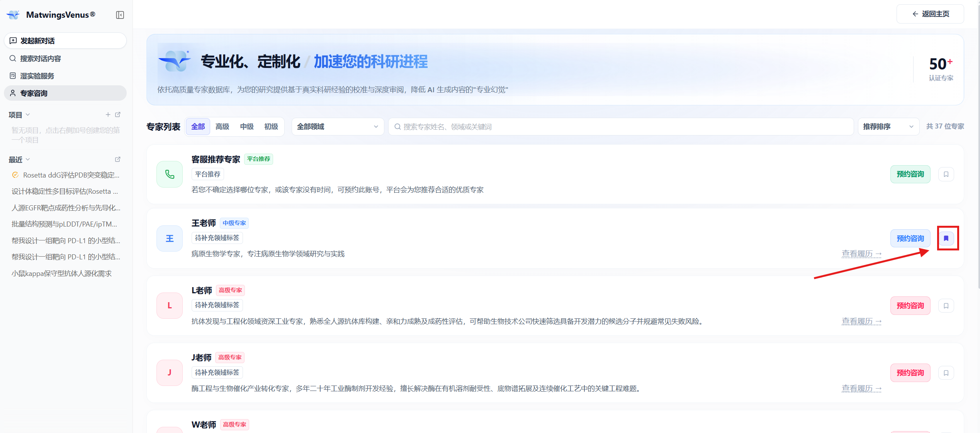This screenshot has height=433, width=980.
Task: View L老师's resume link
Action: click(861, 321)
